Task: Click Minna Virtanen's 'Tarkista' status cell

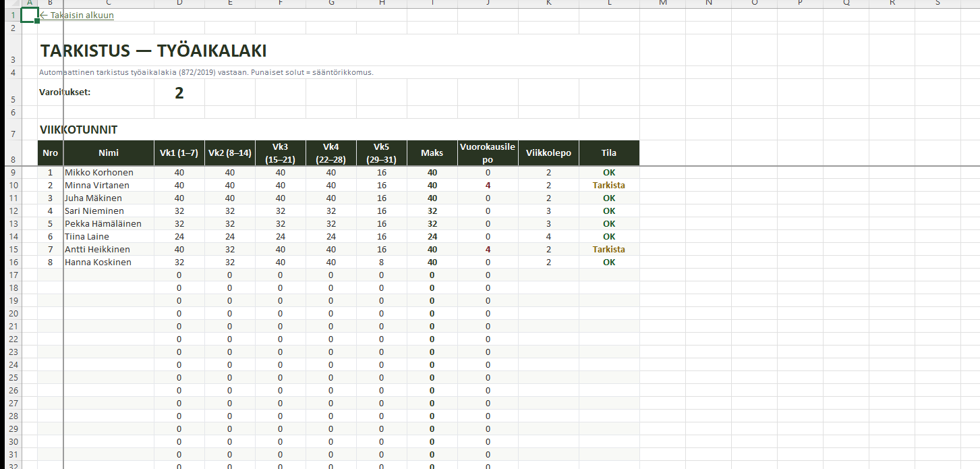Action: click(x=608, y=186)
